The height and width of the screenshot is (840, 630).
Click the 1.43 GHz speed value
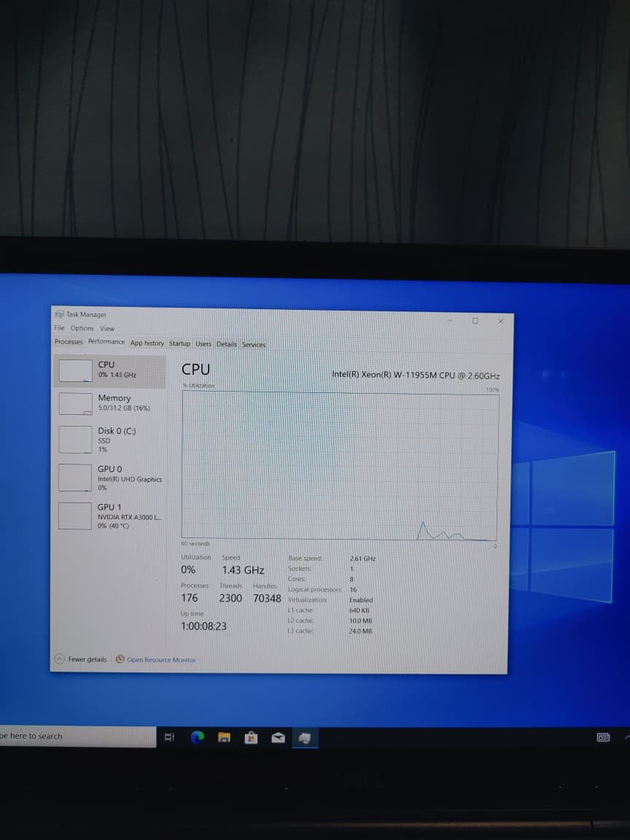(244, 570)
